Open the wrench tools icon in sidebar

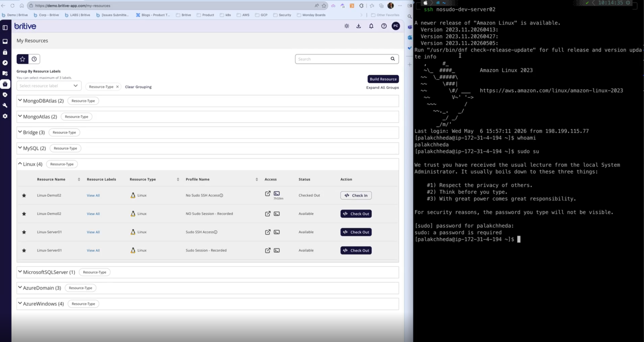pyautogui.click(x=5, y=105)
